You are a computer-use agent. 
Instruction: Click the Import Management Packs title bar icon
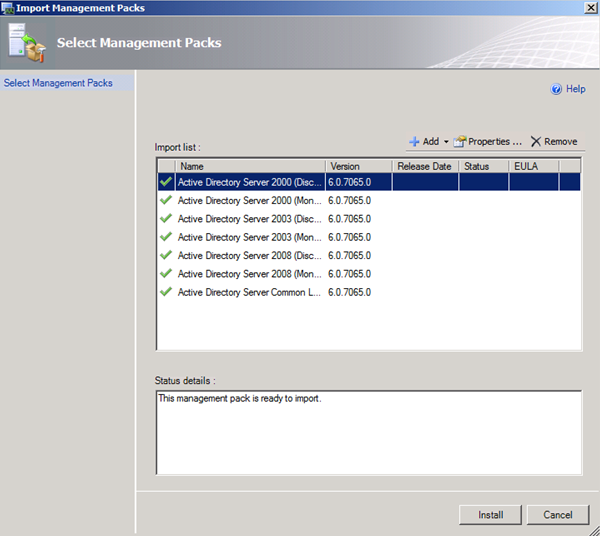(7, 8)
